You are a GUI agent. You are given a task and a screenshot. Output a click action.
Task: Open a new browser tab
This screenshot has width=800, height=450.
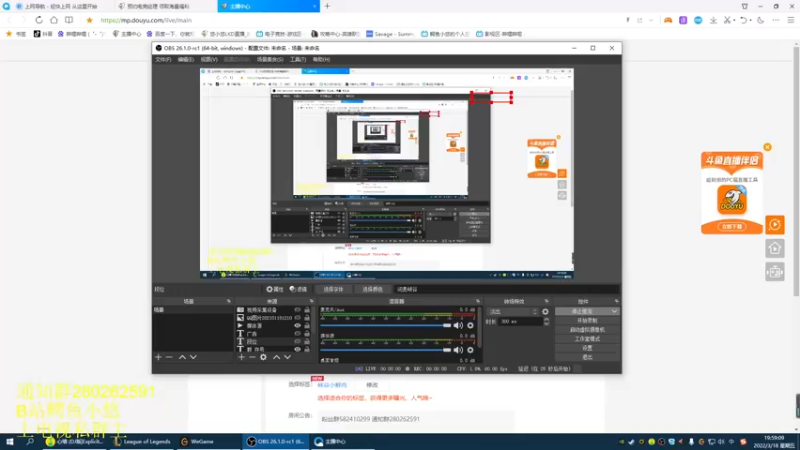pyautogui.click(x=328, y=6)
